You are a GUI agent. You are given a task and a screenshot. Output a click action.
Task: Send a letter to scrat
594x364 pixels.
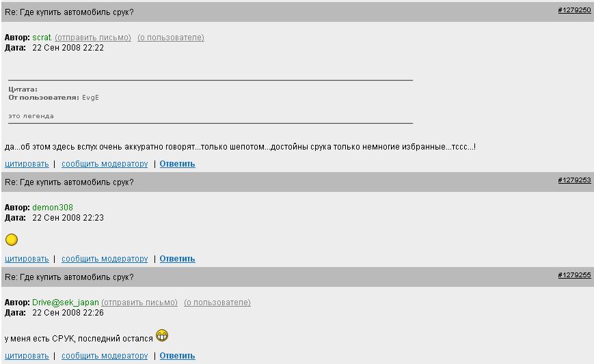tap(93, 38)
